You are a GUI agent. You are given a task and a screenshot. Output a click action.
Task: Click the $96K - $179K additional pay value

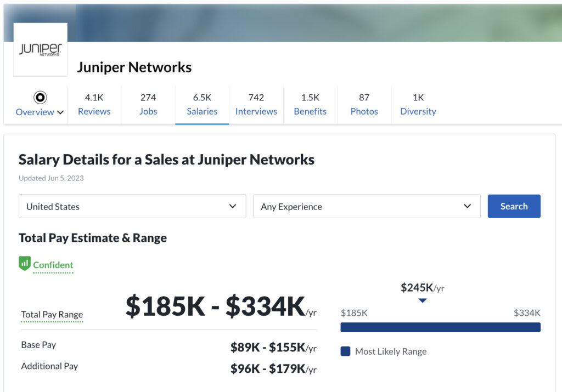[273, 369]
